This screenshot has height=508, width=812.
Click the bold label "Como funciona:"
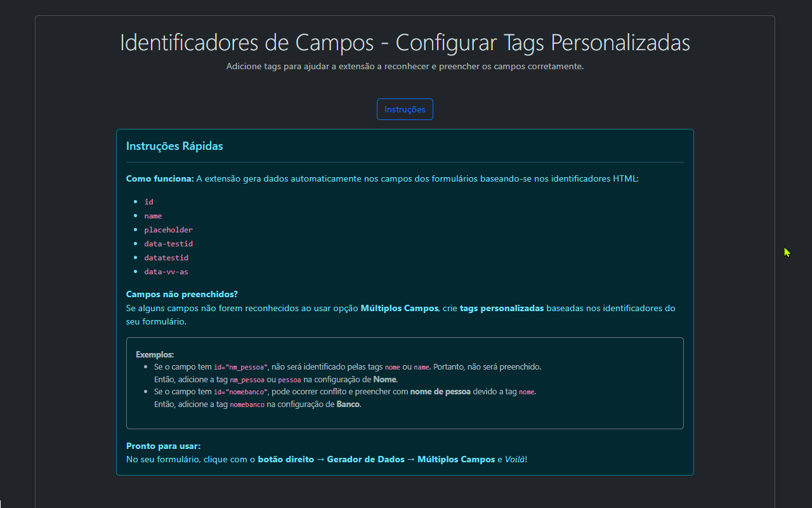(160, 179)
